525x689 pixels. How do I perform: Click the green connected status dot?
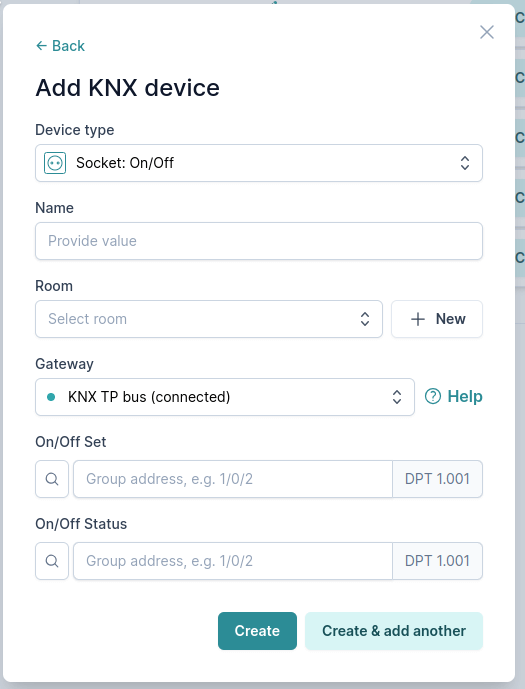coord(51,397)
